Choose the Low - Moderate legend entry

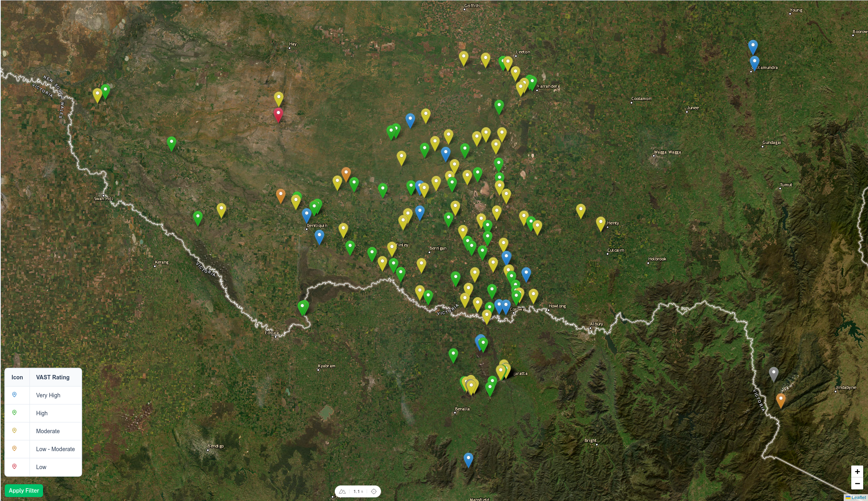(x=55, y=449)
